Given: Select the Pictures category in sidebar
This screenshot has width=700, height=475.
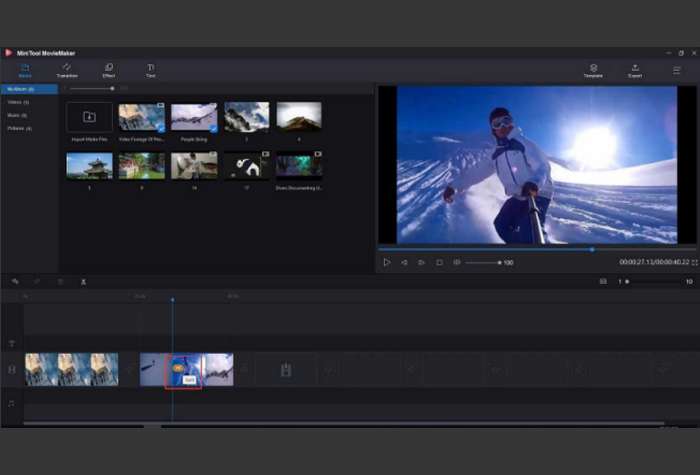Looking at the screenshot, I should tap(20, 129).
